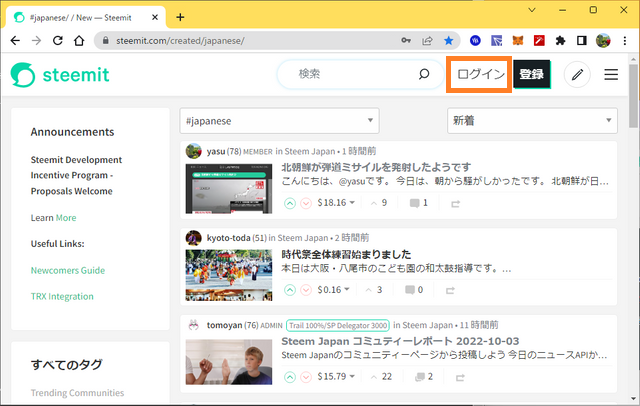Open the 新着 sort dropdown
Image resolution: width=640 pixels, height=406 pixels.
[x=532, y=121]
